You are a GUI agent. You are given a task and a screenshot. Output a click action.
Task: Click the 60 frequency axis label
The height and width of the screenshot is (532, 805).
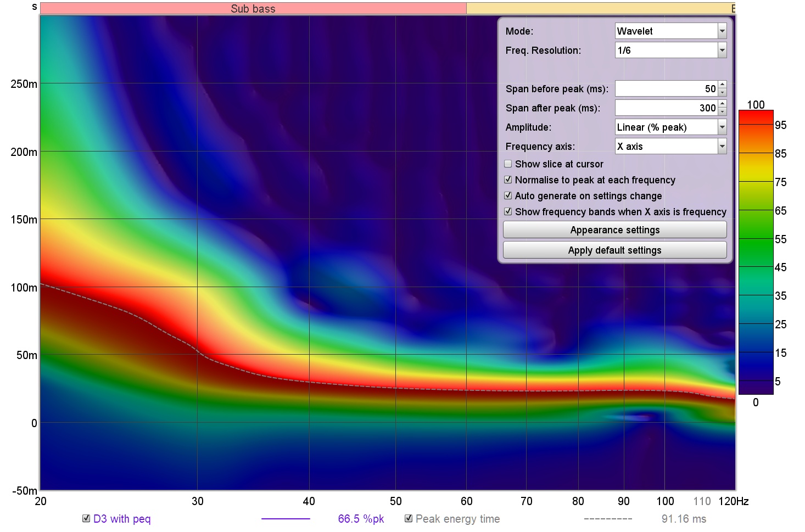[x=467, y=501]
